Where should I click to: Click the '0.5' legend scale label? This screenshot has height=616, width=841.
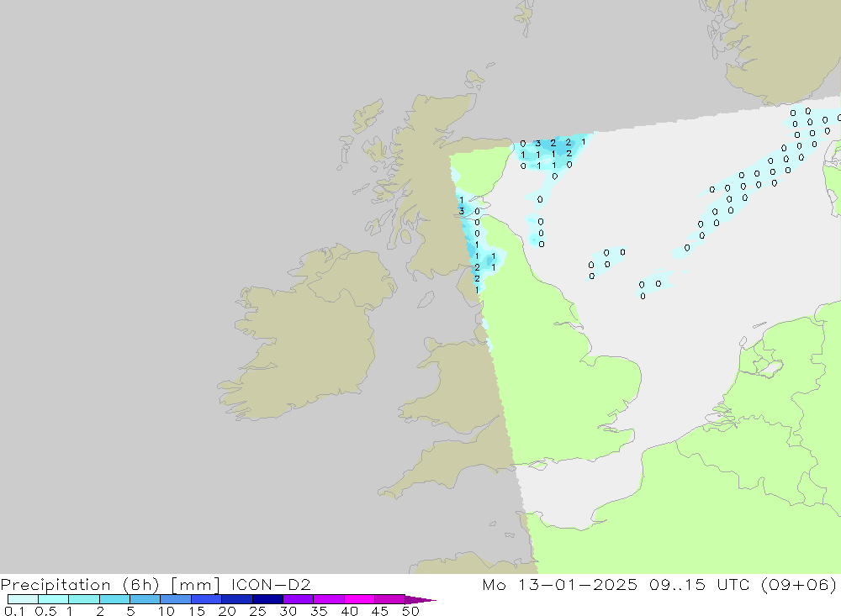click(x=45, y=611)
